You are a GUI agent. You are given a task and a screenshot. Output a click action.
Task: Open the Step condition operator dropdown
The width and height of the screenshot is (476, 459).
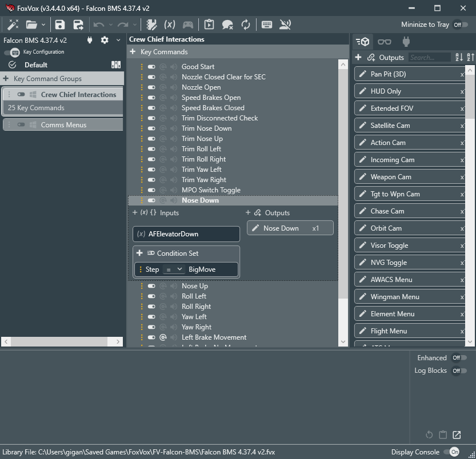pyautogui.click(x=174, y=269)
